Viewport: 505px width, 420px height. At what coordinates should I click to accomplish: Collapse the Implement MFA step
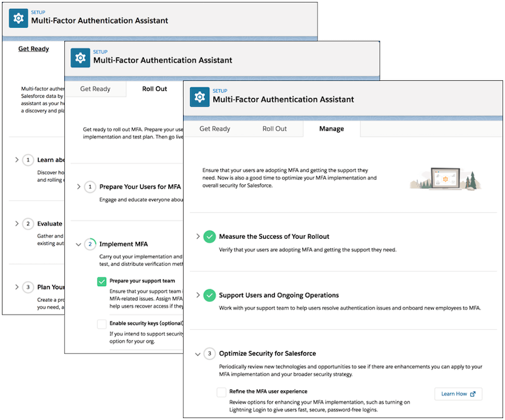(78, 244)
